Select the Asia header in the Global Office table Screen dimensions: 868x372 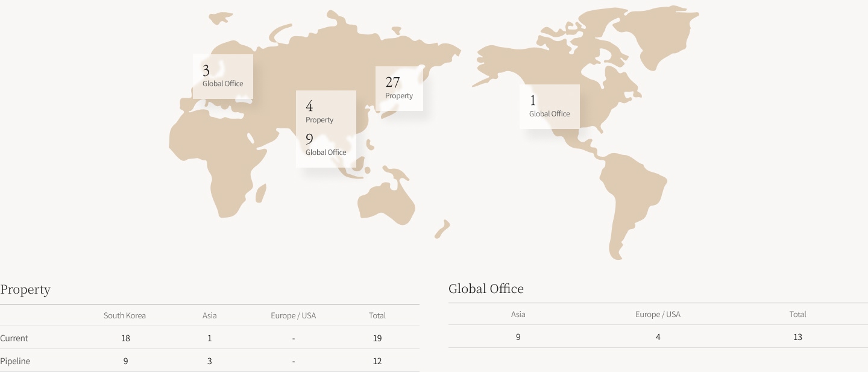(518, 314)
